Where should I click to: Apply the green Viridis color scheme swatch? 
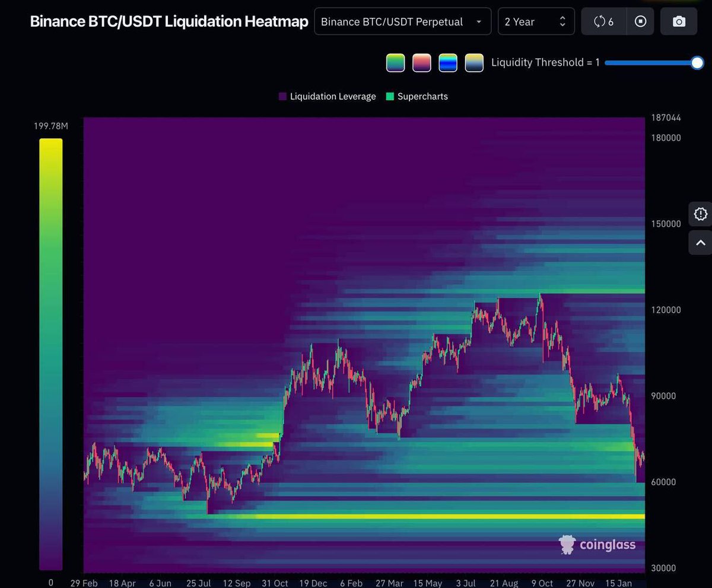395,62
